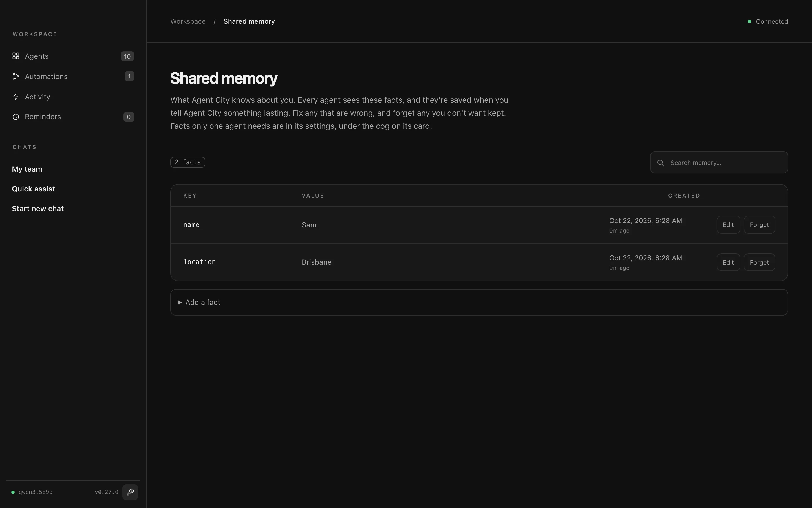
Task: Click the Reminders count badge 0
Action: (x=129, y=117)
